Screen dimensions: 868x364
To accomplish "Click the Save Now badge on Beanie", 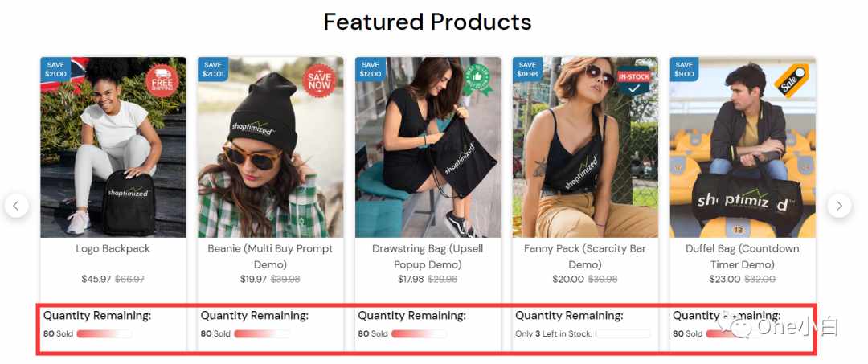I will (319, 81).
